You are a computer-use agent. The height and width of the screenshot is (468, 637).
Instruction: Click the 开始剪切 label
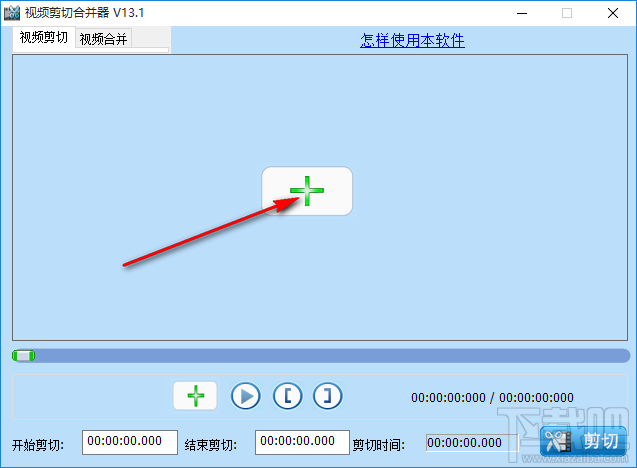pyautogui.click(x=38, y=445)
